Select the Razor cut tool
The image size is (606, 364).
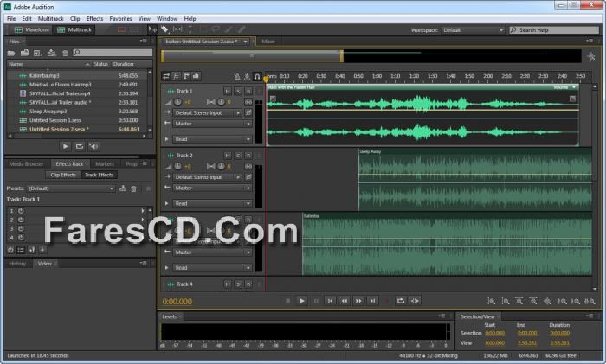(x=164, y=29)
